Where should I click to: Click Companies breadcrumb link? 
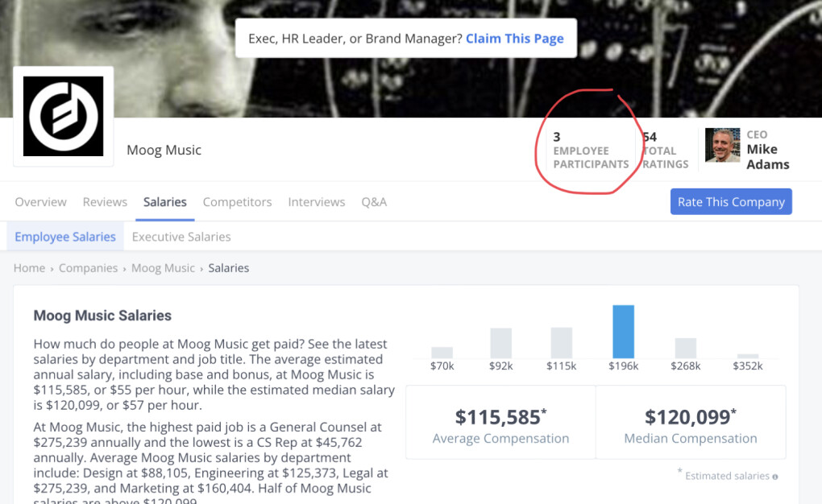click(88, 268)
